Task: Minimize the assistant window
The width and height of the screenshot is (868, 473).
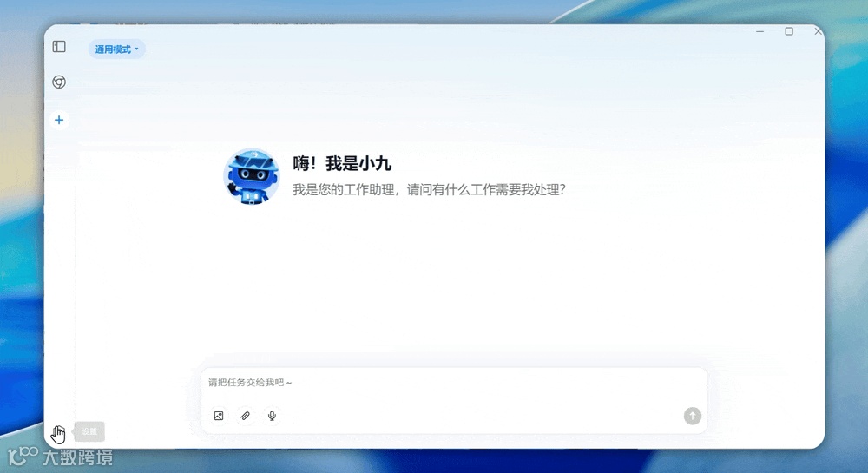Action: pos(760,31)
